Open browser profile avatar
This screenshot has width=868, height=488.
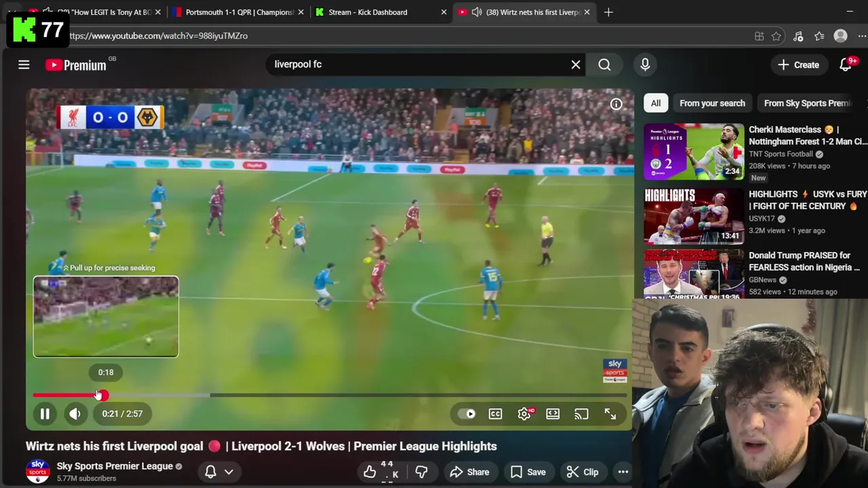click(841, 36)
